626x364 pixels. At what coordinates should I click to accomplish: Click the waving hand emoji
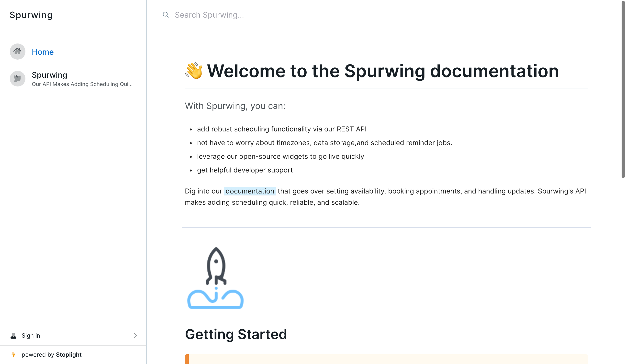point(194,71)
